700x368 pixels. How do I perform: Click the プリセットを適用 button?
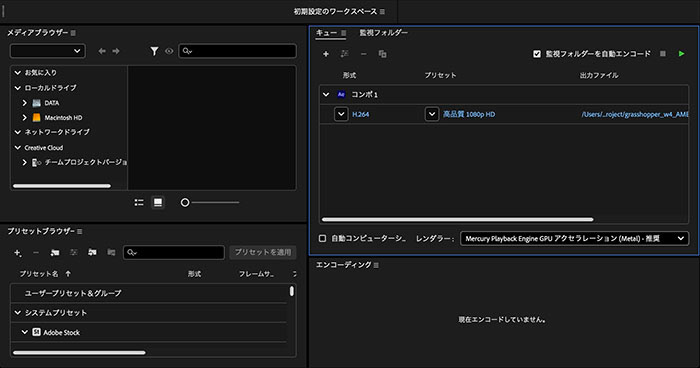[263, 252]
